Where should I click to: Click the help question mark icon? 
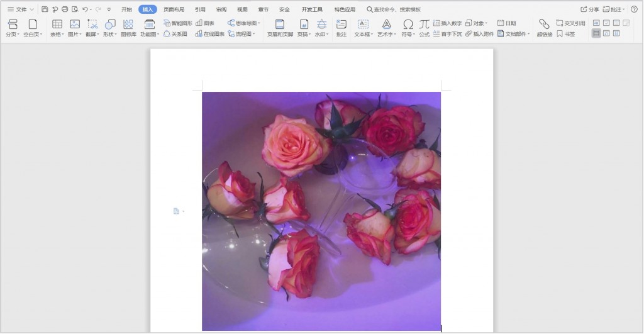point(634,9)
